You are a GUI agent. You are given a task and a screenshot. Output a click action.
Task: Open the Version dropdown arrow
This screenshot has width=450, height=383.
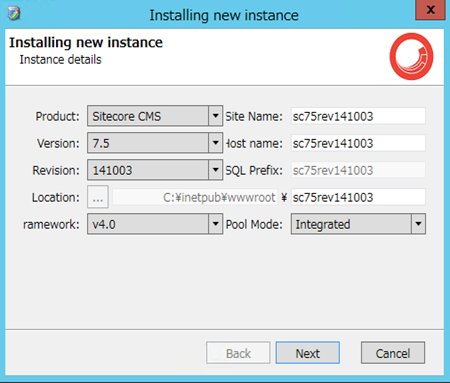coord(216,143)
